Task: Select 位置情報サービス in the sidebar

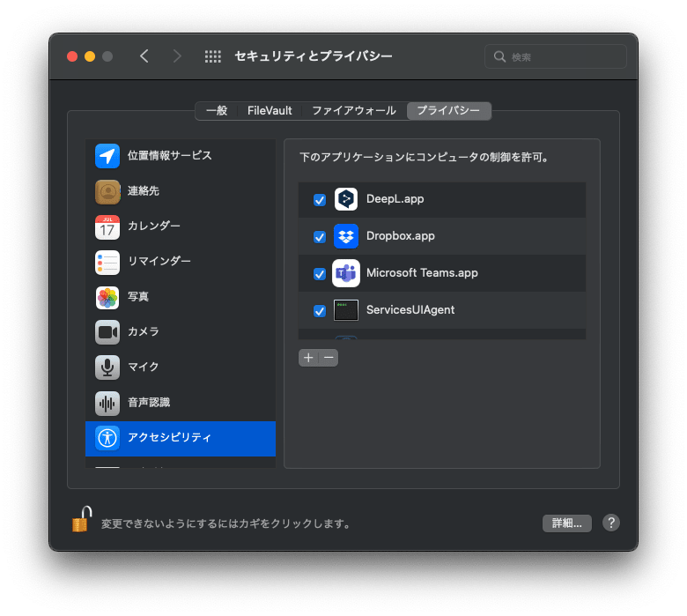Action: pos(181,156)
